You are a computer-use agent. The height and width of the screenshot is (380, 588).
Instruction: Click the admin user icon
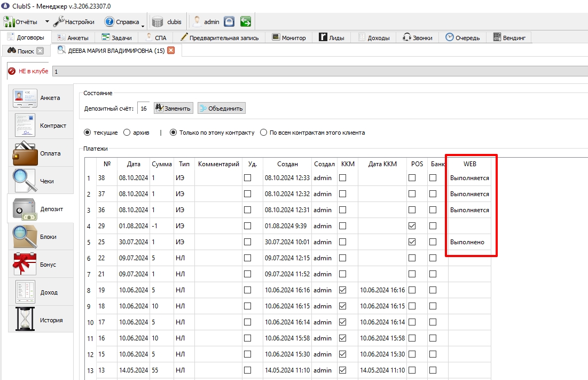click(197, 22)
